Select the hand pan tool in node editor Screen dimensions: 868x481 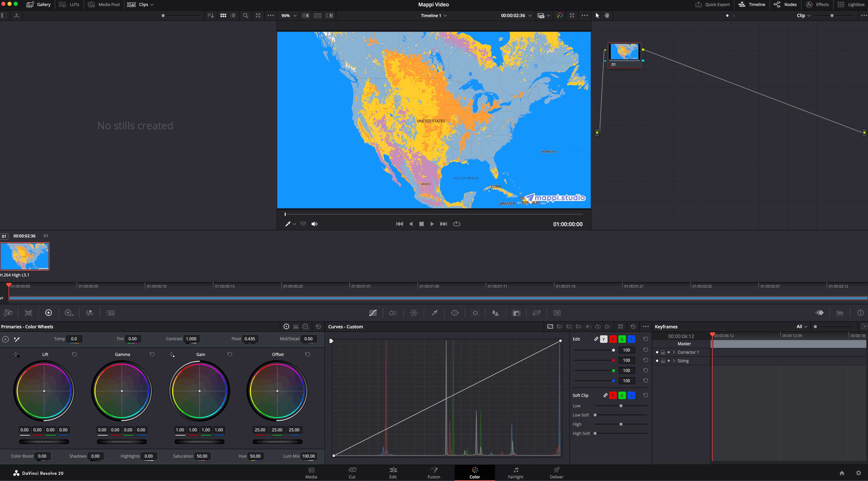pos(607,16)
